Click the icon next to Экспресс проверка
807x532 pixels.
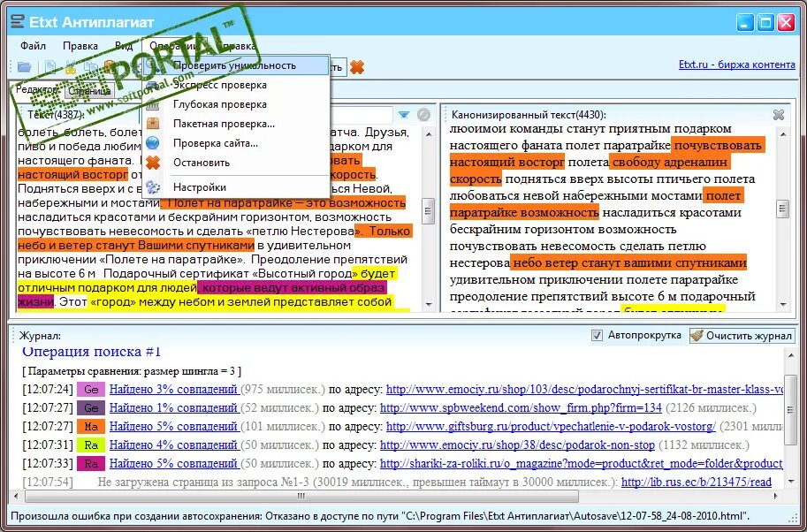point(153,85)
